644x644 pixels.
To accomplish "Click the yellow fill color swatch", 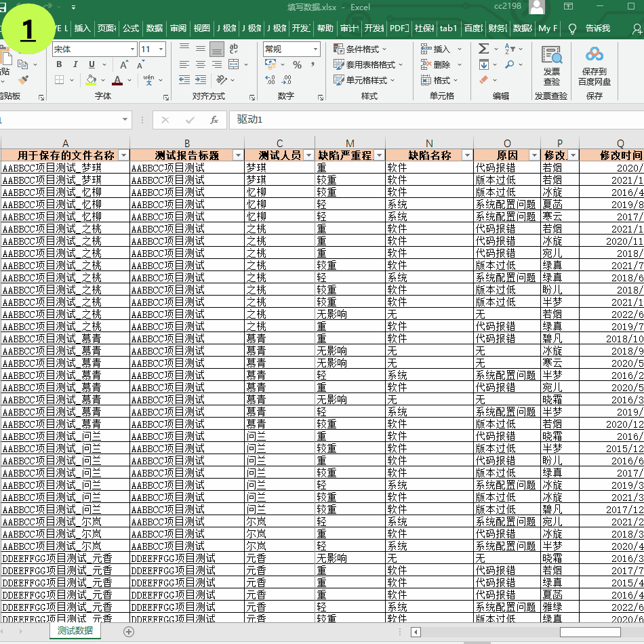I will 91,80.
